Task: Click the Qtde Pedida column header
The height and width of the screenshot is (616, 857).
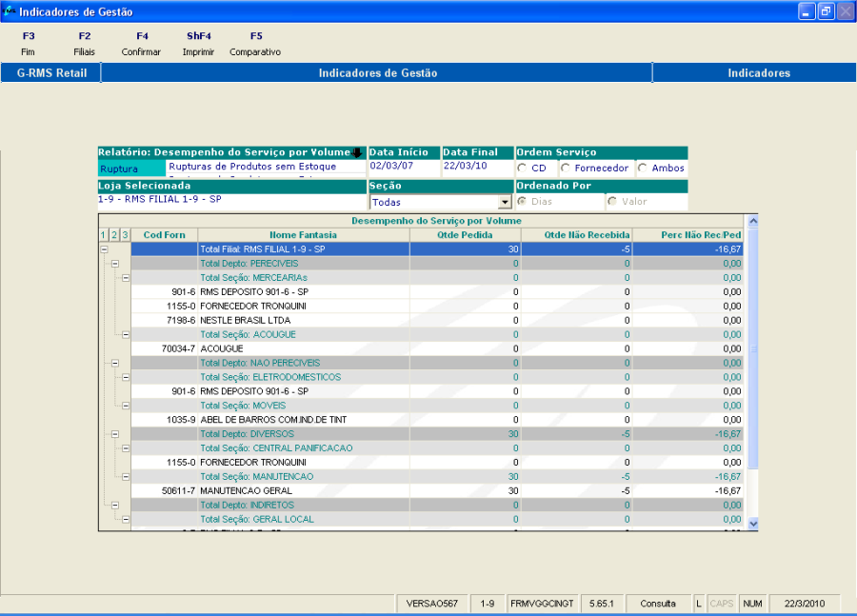Action: (465, 235)
